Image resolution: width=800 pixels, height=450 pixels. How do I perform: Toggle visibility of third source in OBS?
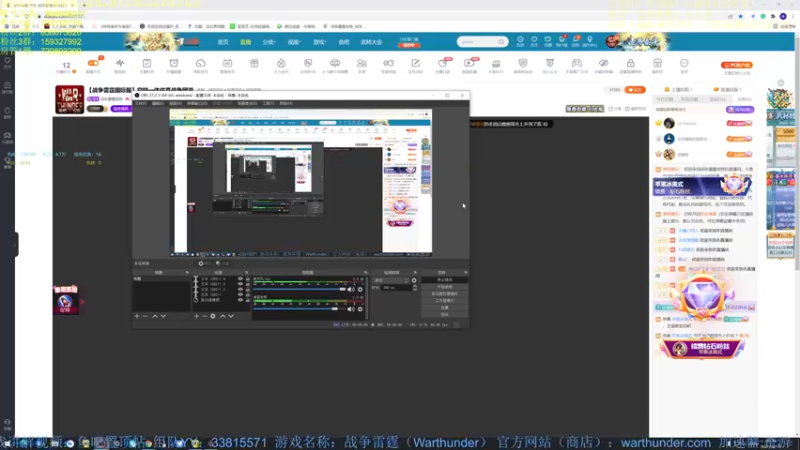click(240, 289)
